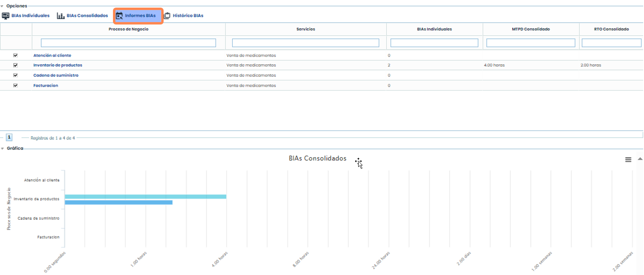Select page 1 in the pagination
The height and width of the screenshot is (275, 644).
9,137
